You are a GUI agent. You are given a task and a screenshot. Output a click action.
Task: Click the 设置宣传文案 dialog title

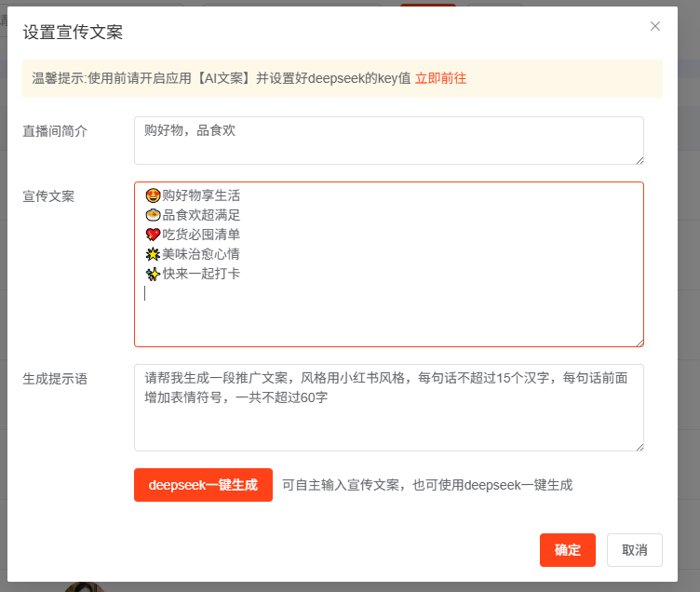pos(73,33)
